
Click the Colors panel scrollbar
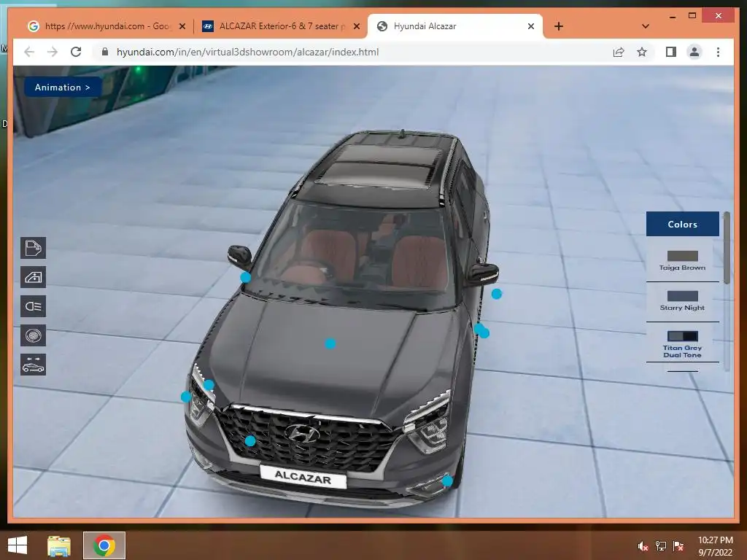(727, 249)
